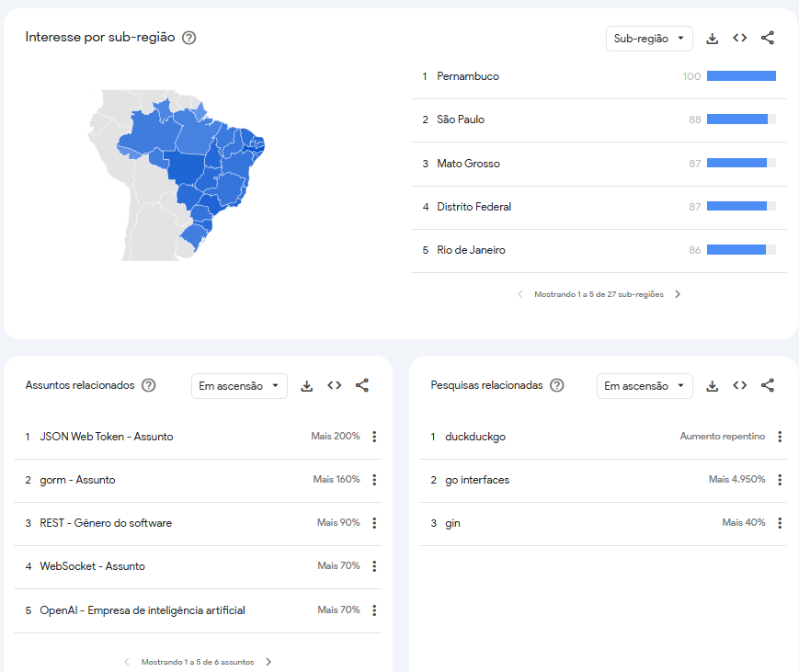Download the Assuntos relacionados data
This screenshot has width=799, height=672.
tap(306, 385)
